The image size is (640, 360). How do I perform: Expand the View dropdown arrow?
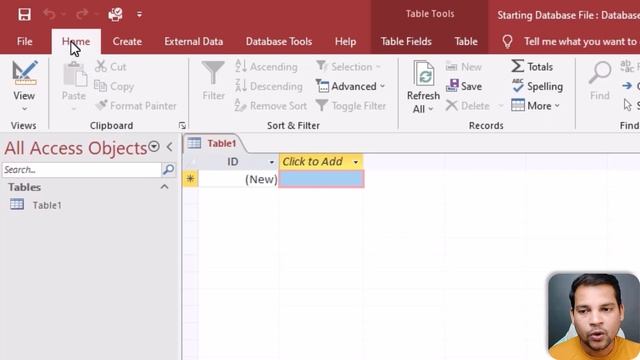24,109
